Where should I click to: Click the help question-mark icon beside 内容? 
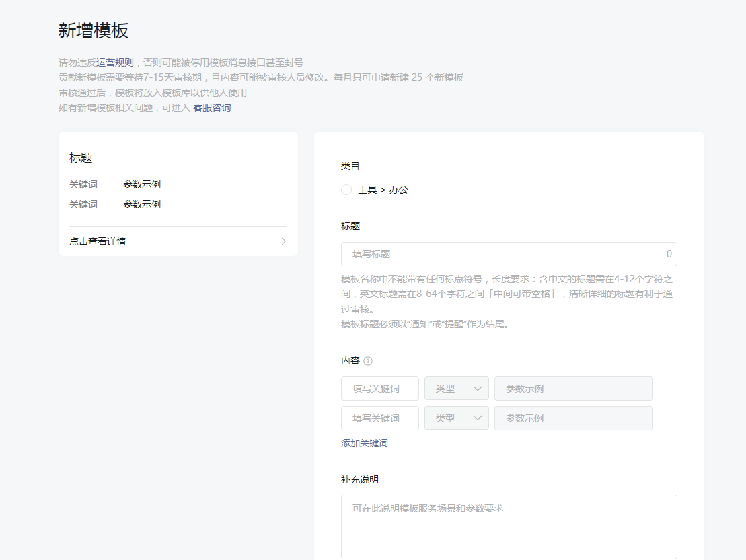(x=368, y=361)
